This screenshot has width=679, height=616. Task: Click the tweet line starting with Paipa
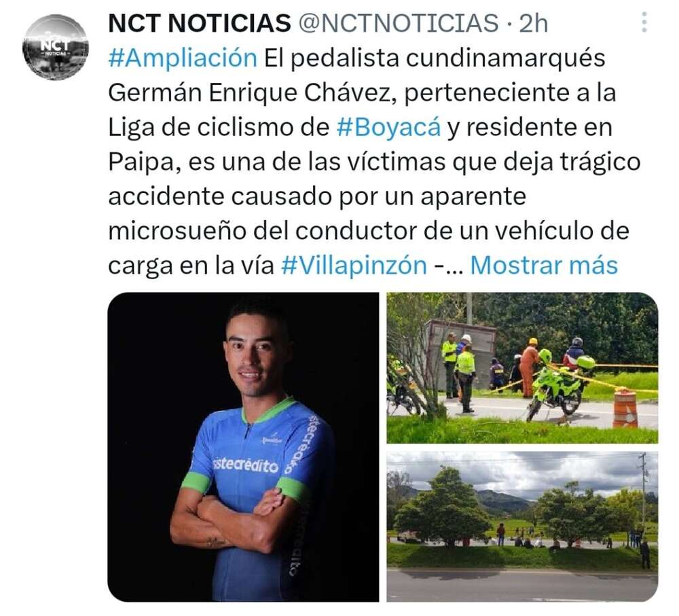click(374, 162)
